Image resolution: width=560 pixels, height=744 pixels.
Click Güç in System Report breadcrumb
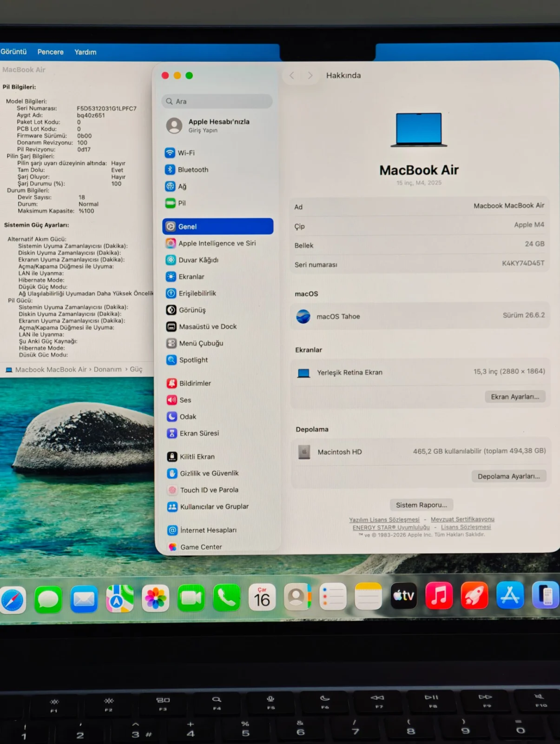pos(136,369)
